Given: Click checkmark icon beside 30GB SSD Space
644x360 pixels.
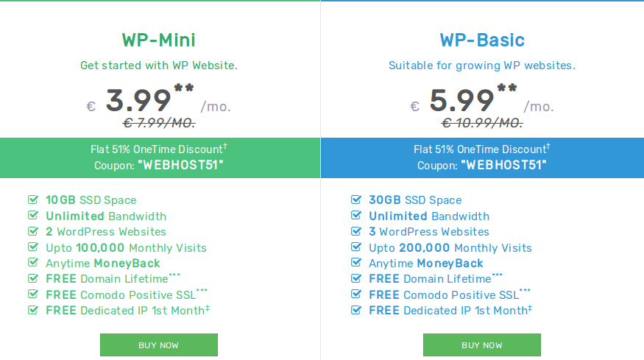Looking at the screenshot, I should [356, 200].
